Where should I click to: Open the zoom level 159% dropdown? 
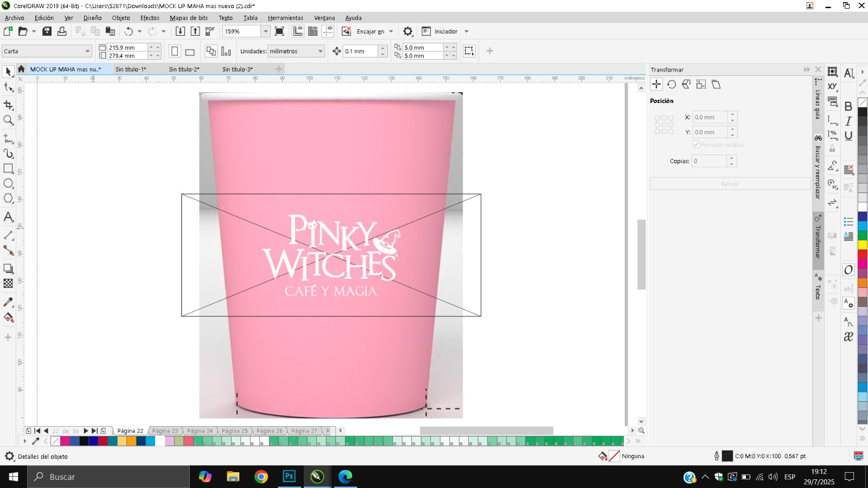click(x=266, y=31)
